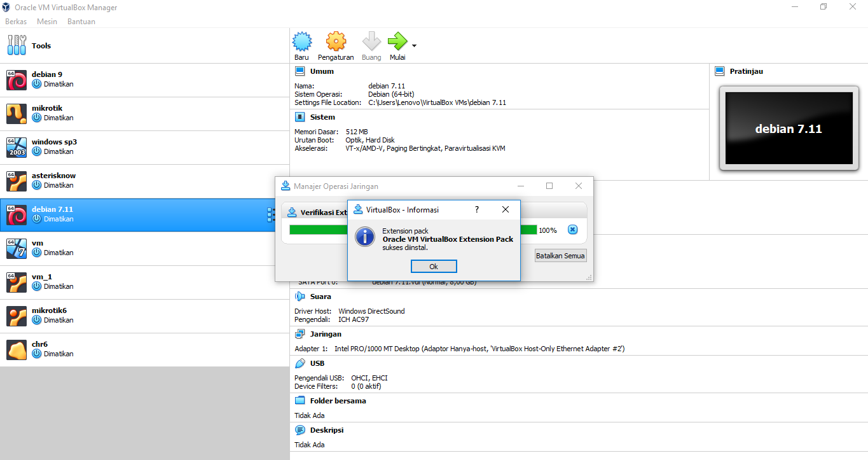Open Pengaturan settings gear icon
Screen dimensions: 868x460
coord(336,42)
